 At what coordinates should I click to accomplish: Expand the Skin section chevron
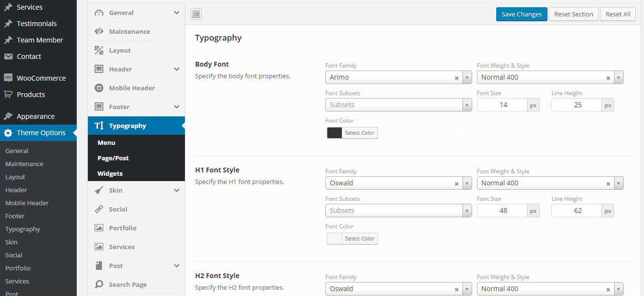pyautogui.click(x=177, y=190)
